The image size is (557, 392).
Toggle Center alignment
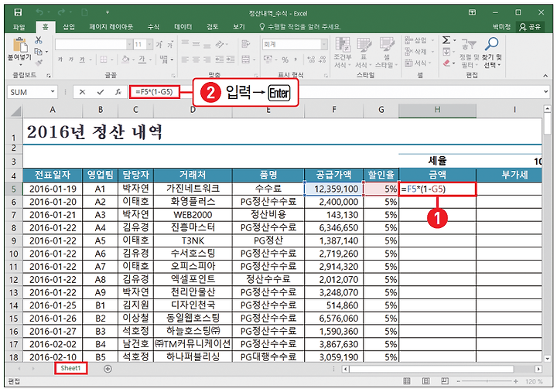196,60
